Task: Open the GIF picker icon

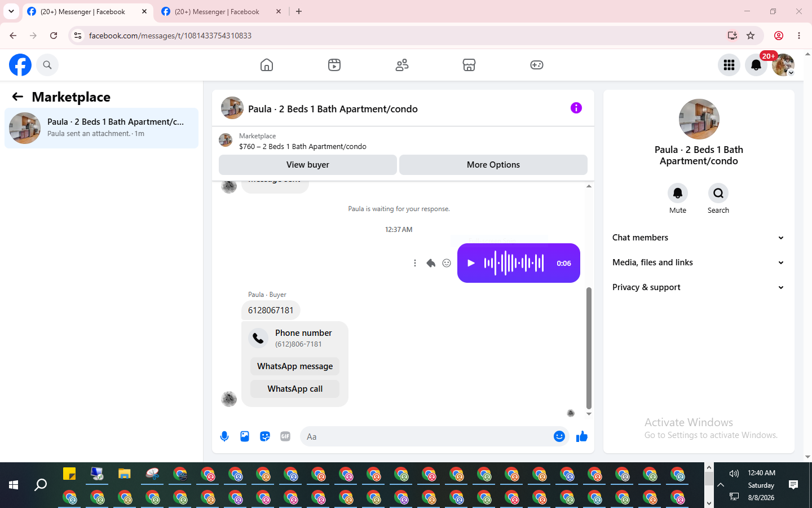Action: 285,436
